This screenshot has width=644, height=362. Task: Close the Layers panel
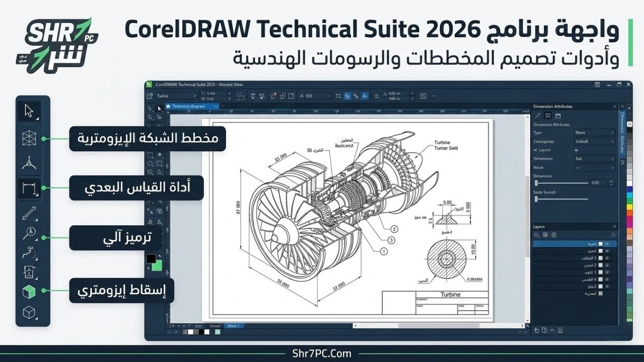tap(615, 227)
